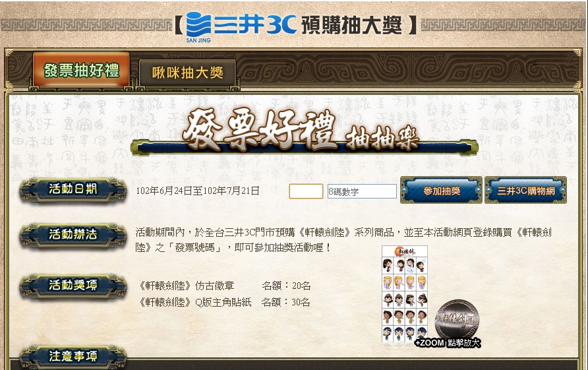The height and width of the screenshot is (370, 588).
Task: Click the 三井3C brand text in header
Action: (x=255, y=24)
